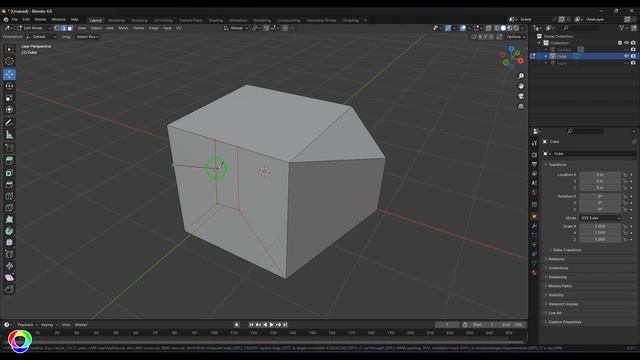Select the Transform tool in the left toolbar
Image resolution: width=640 pixels, height=360 pixels.
click(x=9, y=109)
